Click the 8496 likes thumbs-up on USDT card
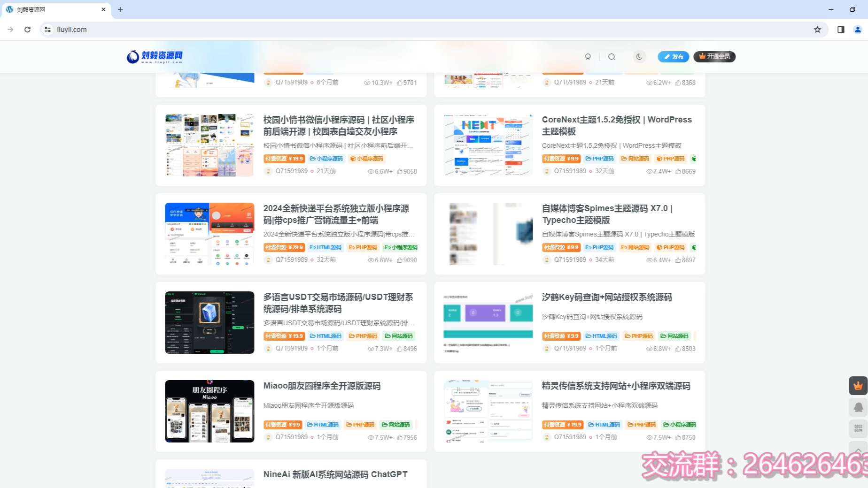This screenshot has width=868, height=488. coord(407,349)
